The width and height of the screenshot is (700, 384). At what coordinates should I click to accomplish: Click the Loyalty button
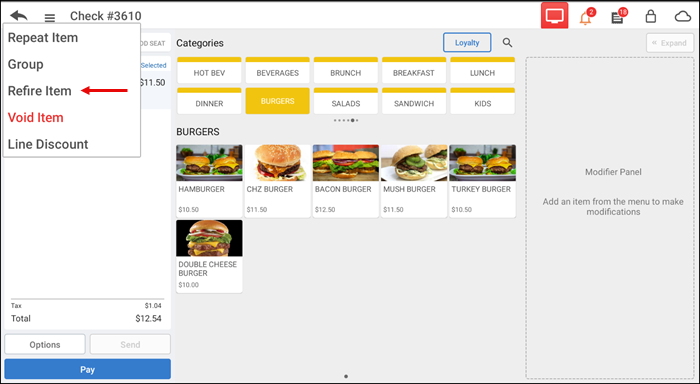467,43
